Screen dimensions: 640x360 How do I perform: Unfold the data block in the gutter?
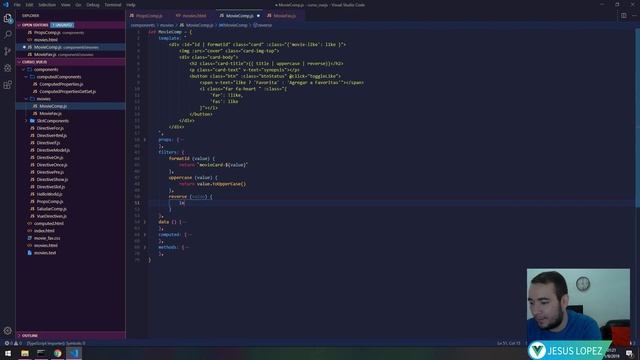(144, 222)
